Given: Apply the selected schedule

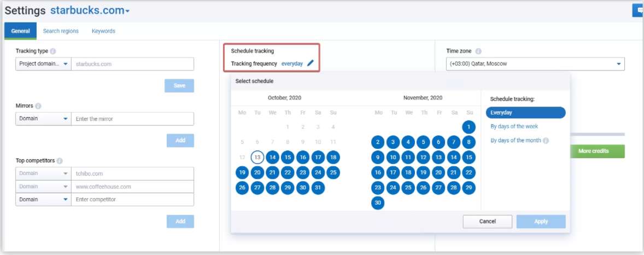Looking at the screenshot, I should pos(541,221).
